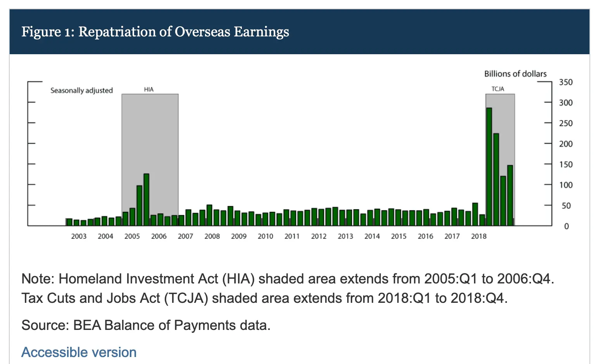Select the 2018 x-axis year label

pyautogui.click(x=479, y=236)
